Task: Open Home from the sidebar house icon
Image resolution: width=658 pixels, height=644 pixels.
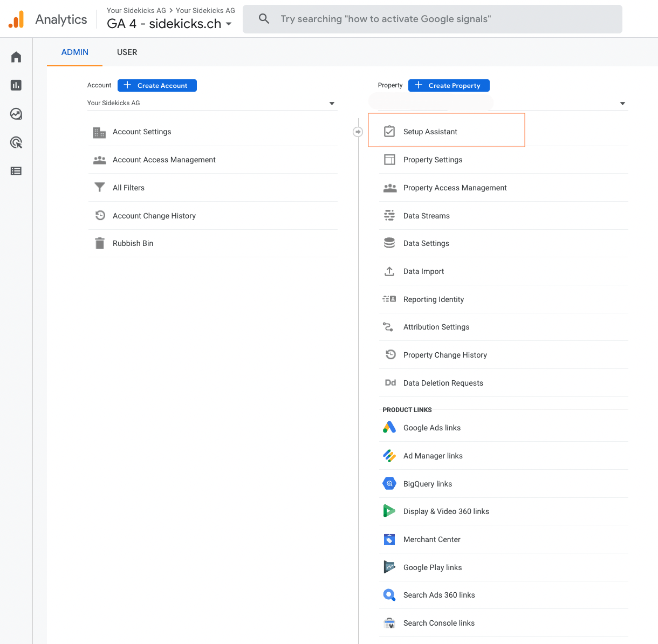Action: (x=16, y=57)
